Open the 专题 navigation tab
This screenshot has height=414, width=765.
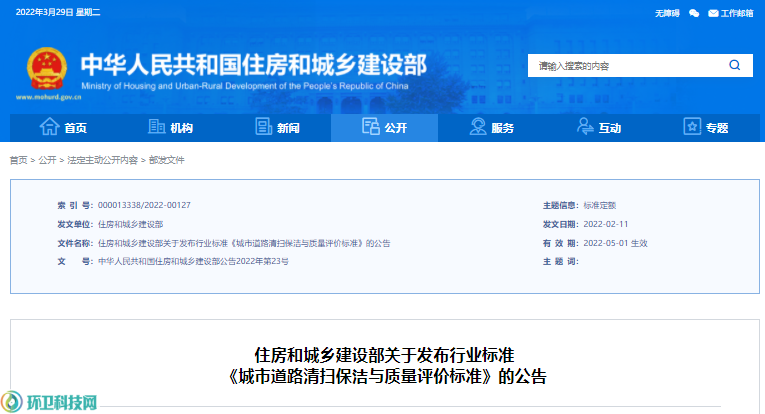tap(706, 128)
